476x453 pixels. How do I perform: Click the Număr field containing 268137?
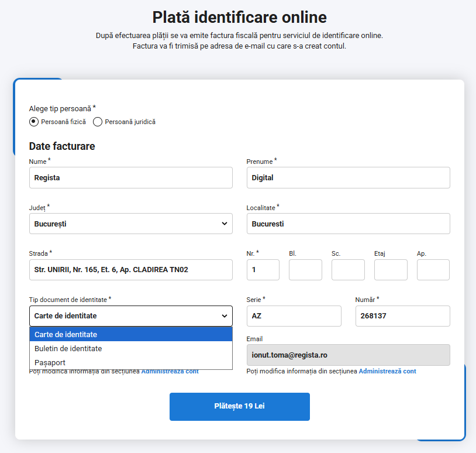click(402, 316)
